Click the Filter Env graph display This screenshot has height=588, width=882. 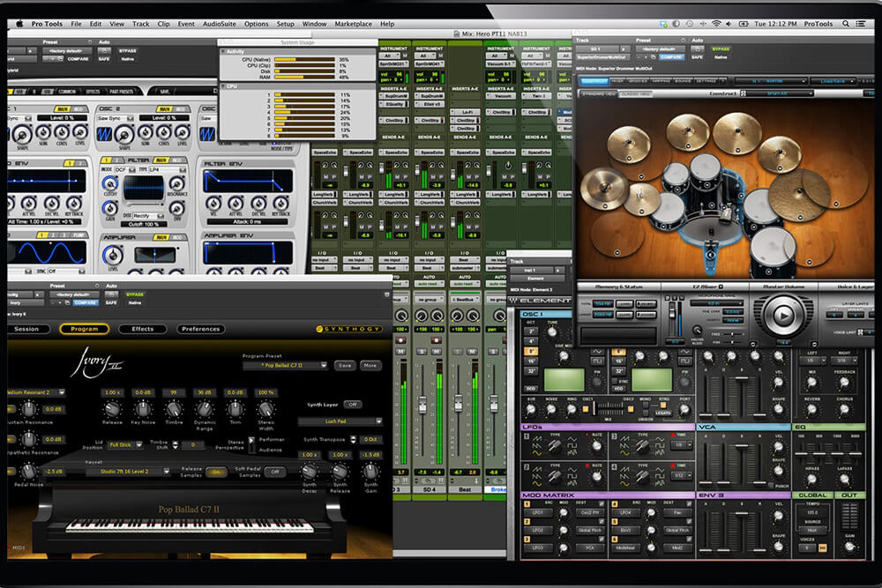pos(248,182)
